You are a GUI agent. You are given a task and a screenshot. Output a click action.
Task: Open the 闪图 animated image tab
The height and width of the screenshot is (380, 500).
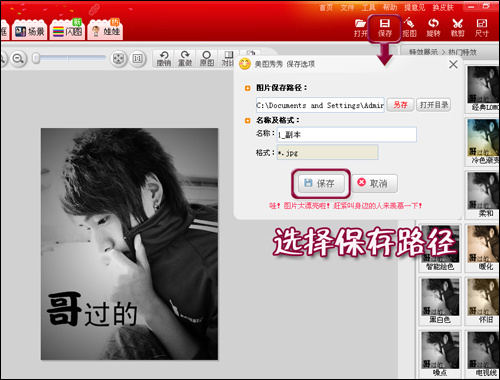pyautogui.click(x=67, y=31)
